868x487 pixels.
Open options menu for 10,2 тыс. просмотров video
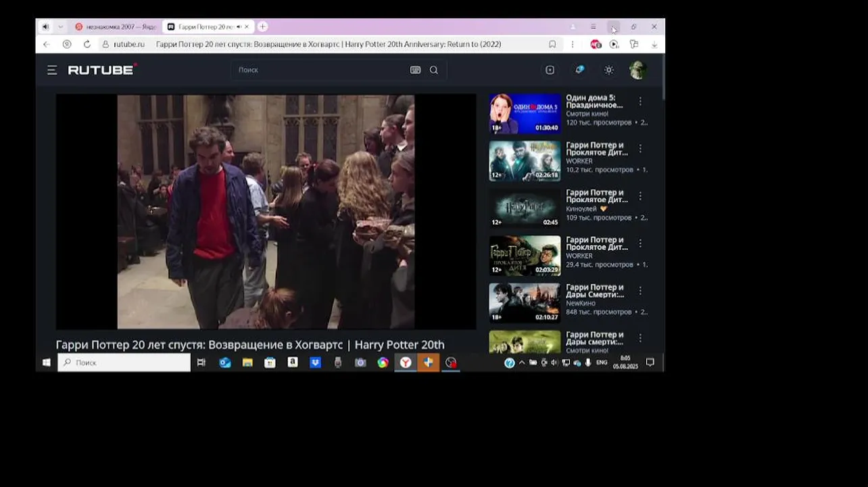coord(640,148)
